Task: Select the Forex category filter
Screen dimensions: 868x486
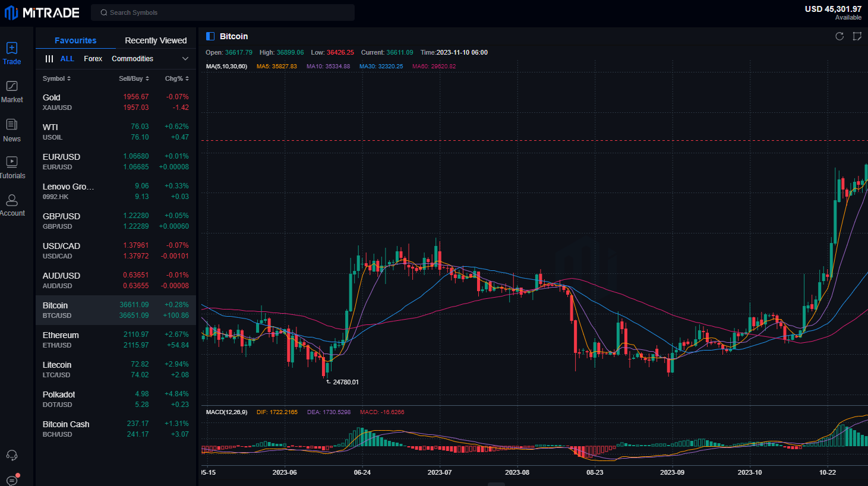Action: 93,59
